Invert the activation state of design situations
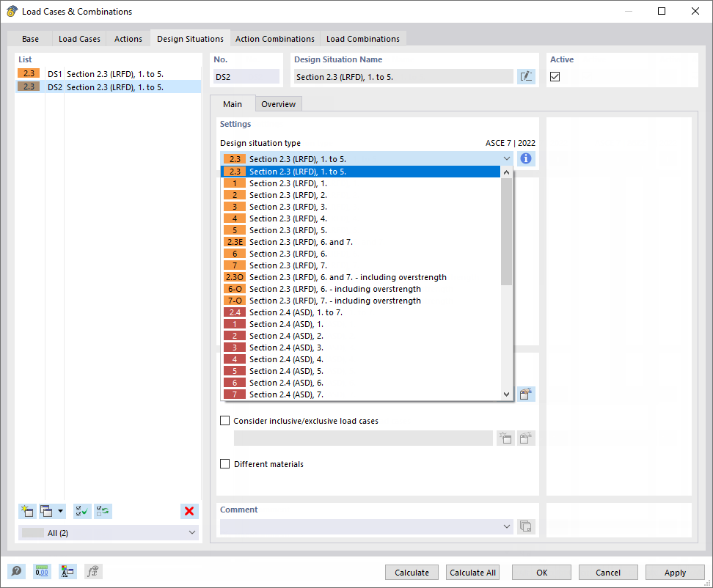The height and width of the screenshot is (588, 713). [102, 511]
